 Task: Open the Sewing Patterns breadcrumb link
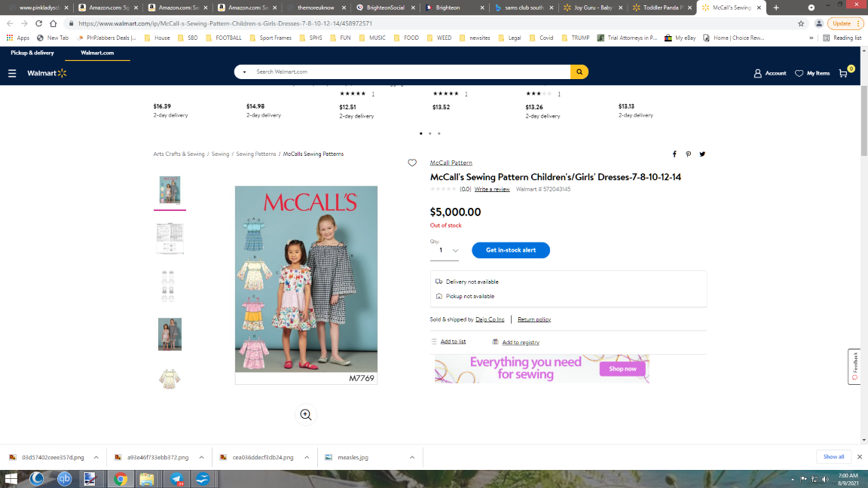[x=256, y=154]
